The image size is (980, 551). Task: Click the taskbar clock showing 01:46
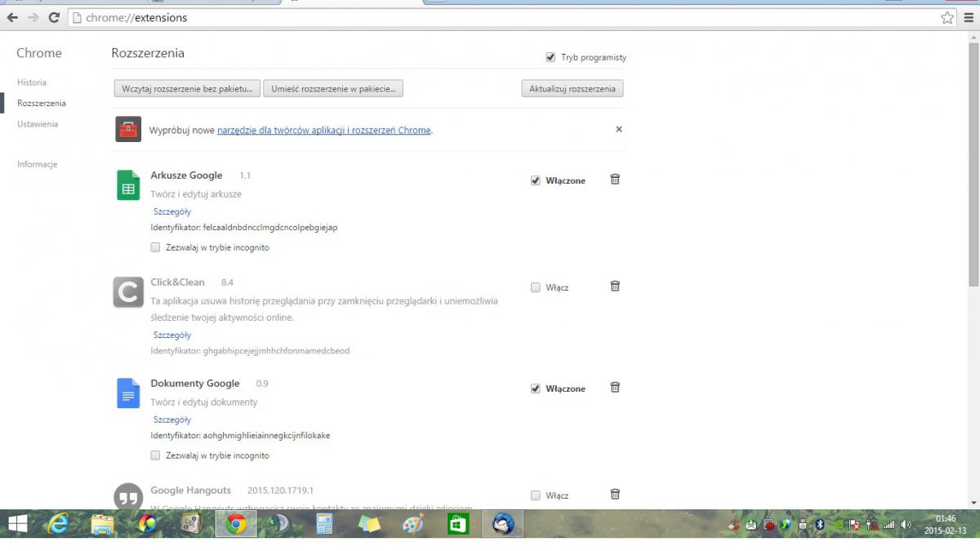(x=946, y=524)
